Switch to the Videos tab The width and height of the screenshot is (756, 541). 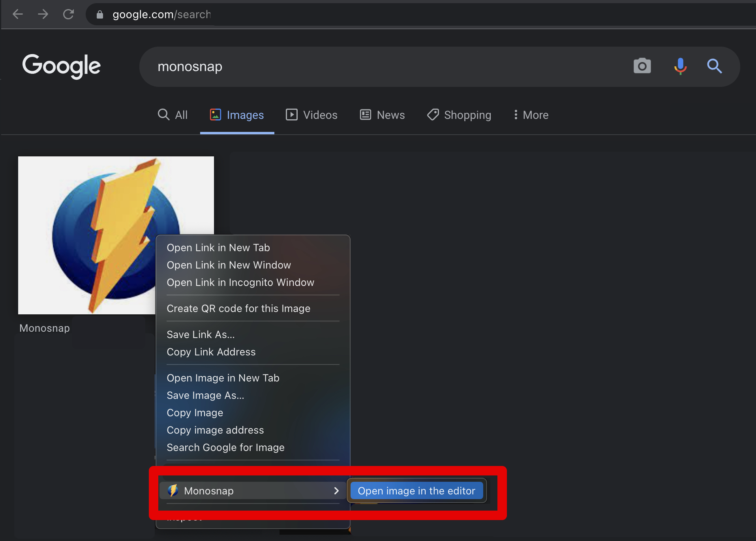click(x=311, y=115)
